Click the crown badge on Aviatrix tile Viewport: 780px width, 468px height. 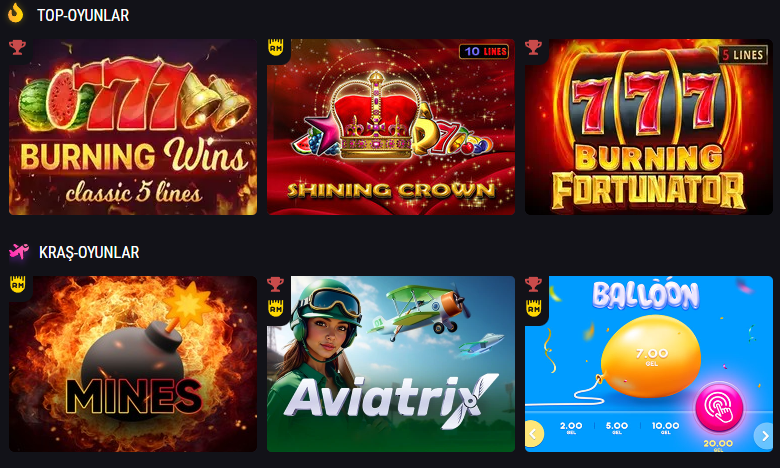click(276, 308)
